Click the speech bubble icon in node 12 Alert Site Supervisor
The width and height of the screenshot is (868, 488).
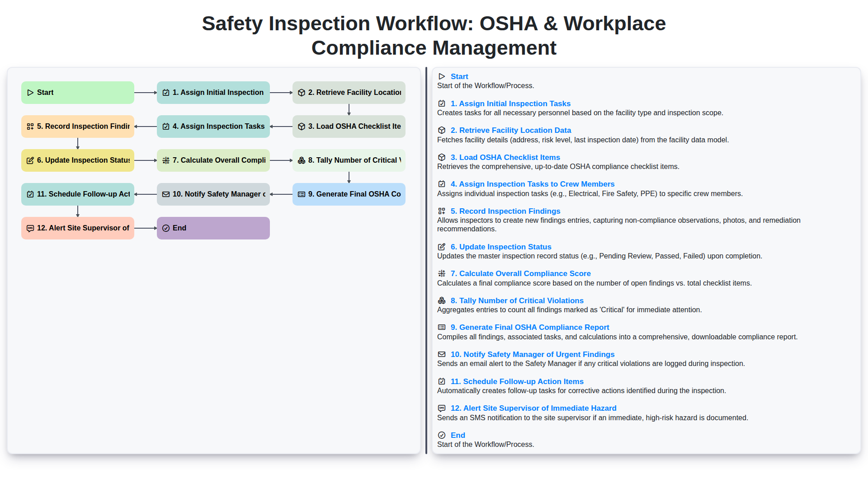pos(30,228)
